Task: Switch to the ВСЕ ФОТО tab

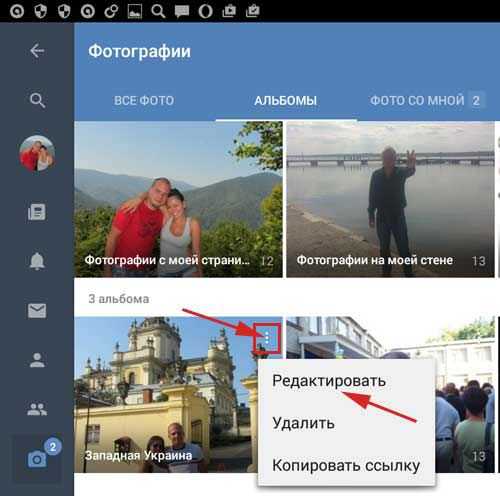Action: click(144, 100)
